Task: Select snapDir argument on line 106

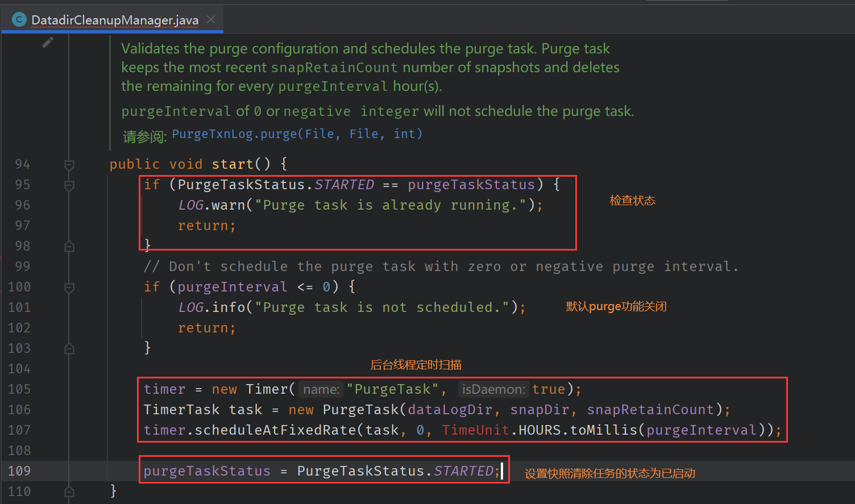Action: pos(540,410)
